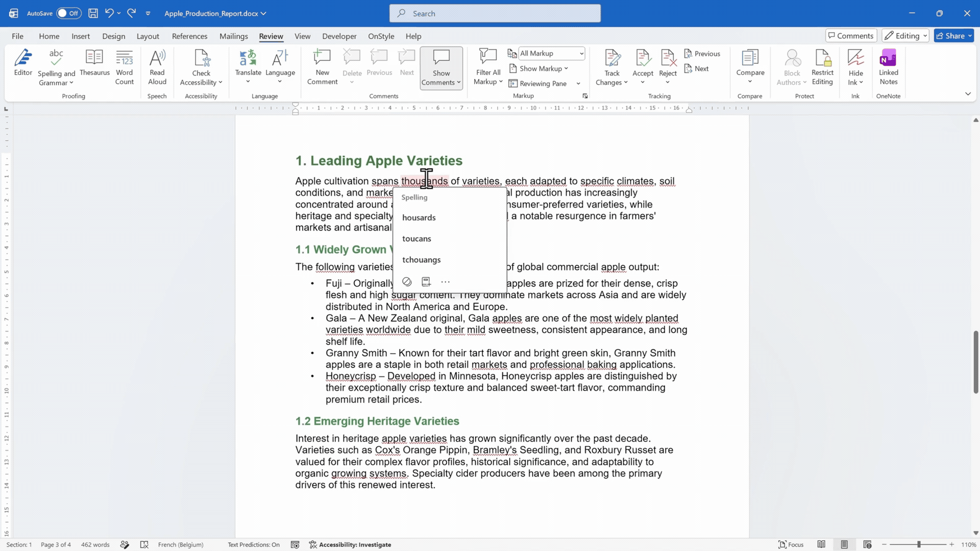Expand the All Markup dropdown
980x551 pixels.
coord(551,53)
